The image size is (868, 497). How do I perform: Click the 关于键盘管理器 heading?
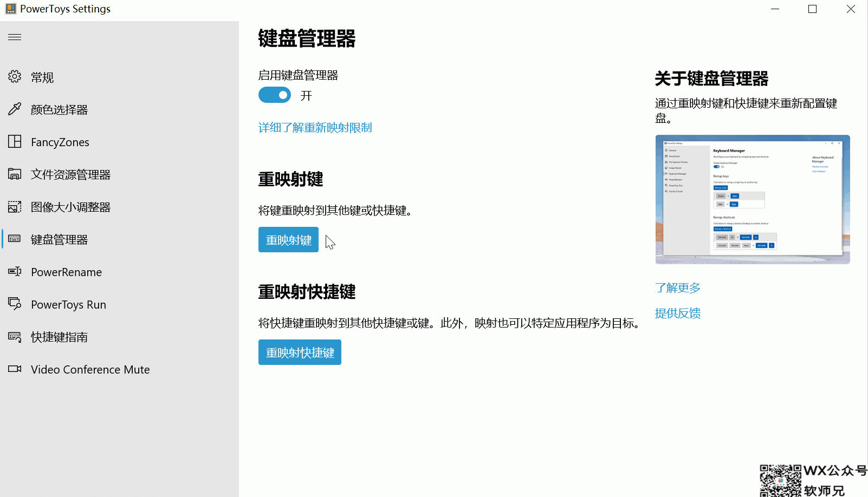tap(711, 79)
